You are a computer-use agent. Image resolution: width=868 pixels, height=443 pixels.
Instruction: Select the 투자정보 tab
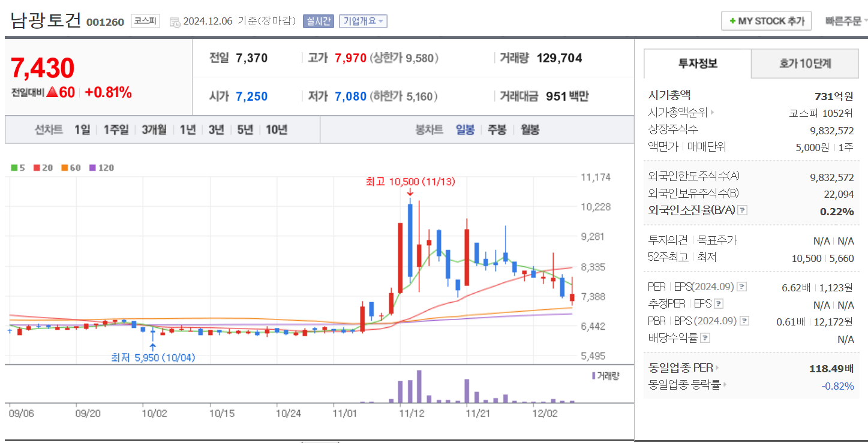pyautogui.click(x=696, y=64)
